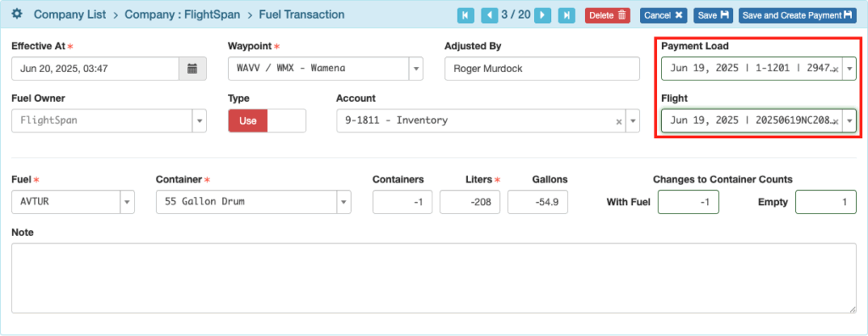The image size is (868, 336).
Task: Click the Gallons field
Action: tap(537, 202)
